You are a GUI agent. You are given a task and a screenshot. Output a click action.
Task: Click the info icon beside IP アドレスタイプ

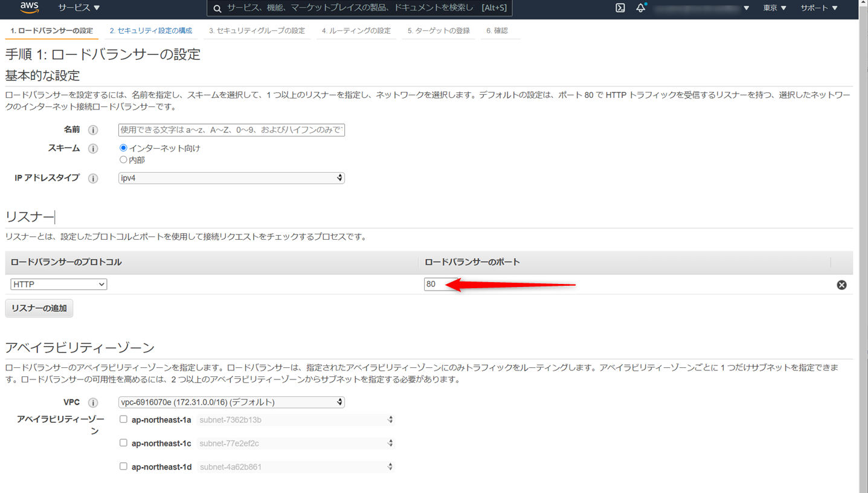93,178
